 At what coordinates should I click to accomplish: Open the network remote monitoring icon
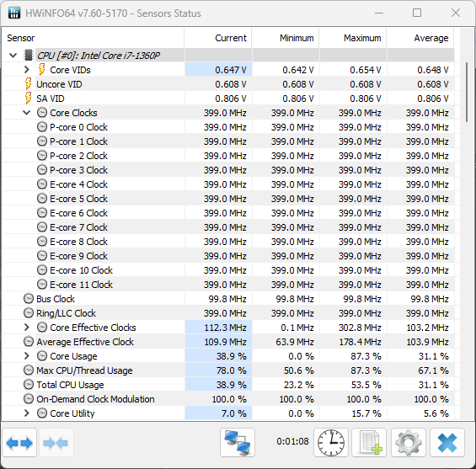[238, 443]
